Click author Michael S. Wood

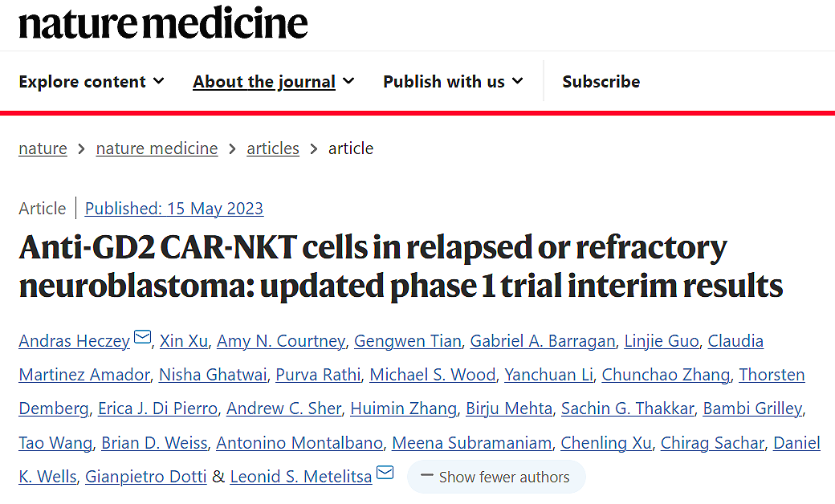pyautogui.click(x=433, y=375)
